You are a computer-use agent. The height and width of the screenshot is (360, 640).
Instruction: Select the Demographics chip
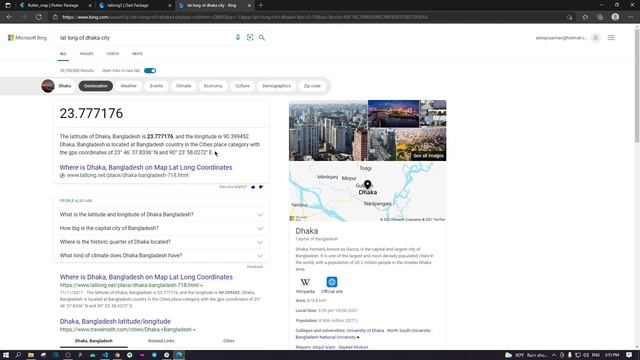277,86
